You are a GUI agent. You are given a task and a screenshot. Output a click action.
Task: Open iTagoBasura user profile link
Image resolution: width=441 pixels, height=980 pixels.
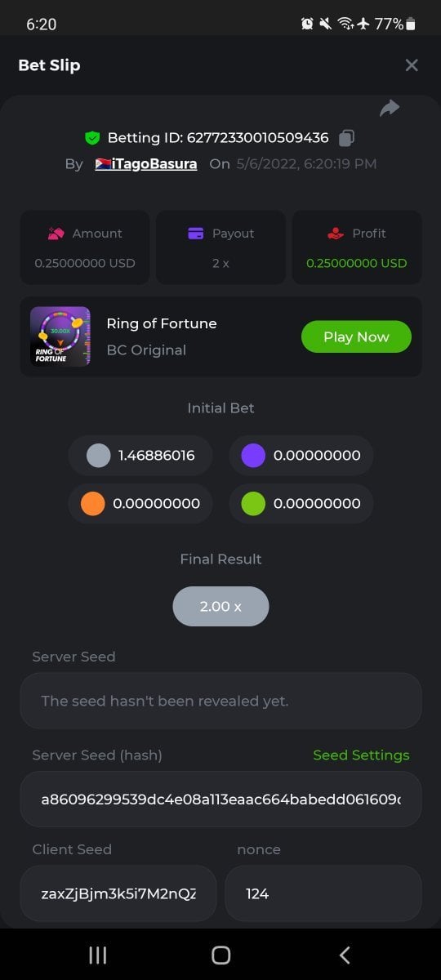146,163
